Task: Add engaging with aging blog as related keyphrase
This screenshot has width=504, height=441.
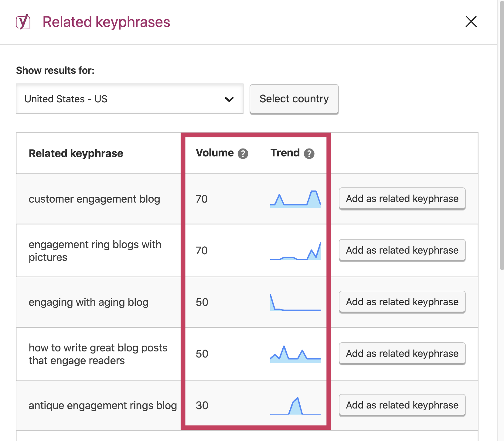Action: 401,302
